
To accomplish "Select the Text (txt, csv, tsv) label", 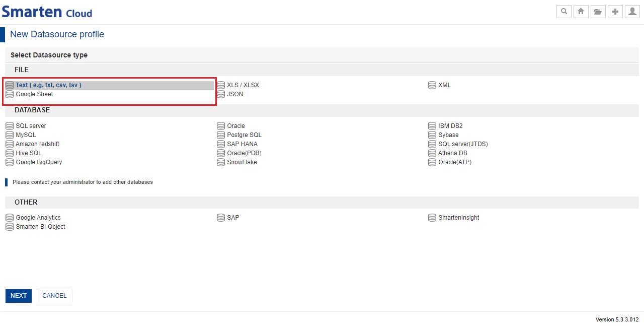I will (48, 85).
